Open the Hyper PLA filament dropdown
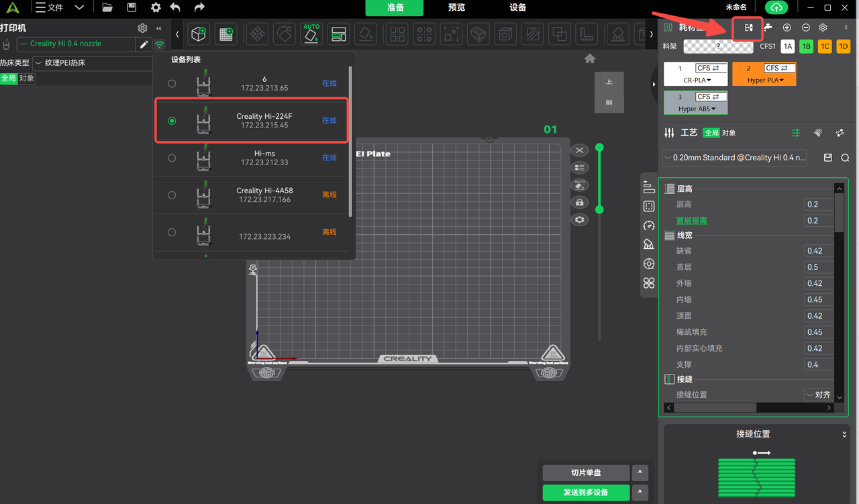The image size is (859, 504). [x=766, y=80]
